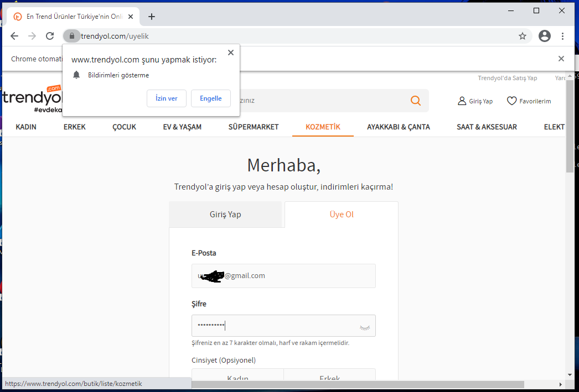
Task: Click the Şifre password field
Action: pos(283,326)
